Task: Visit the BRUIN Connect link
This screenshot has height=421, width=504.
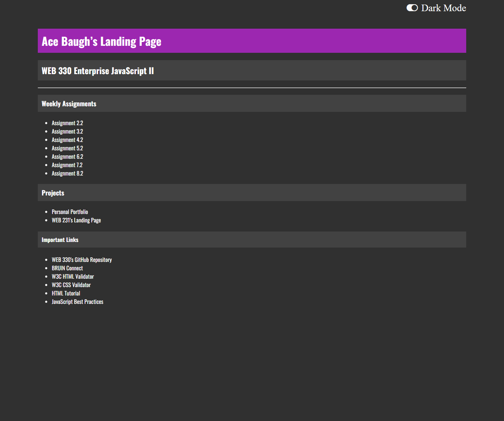Action: (x=67, y=268)
